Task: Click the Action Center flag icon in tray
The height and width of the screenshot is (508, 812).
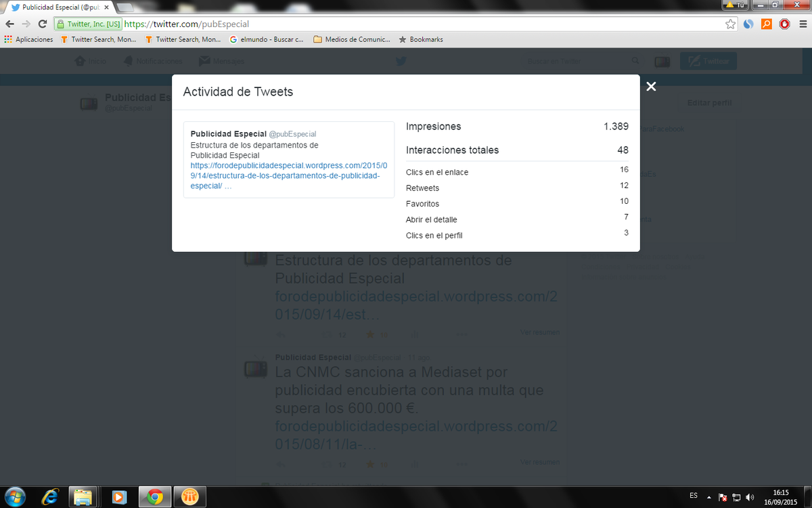Action: [x=723, y=496]
